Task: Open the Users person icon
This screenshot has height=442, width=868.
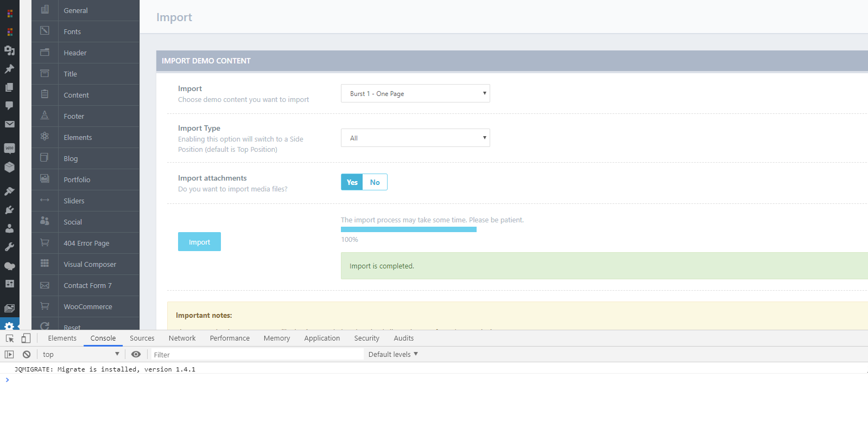Action: 9,228
